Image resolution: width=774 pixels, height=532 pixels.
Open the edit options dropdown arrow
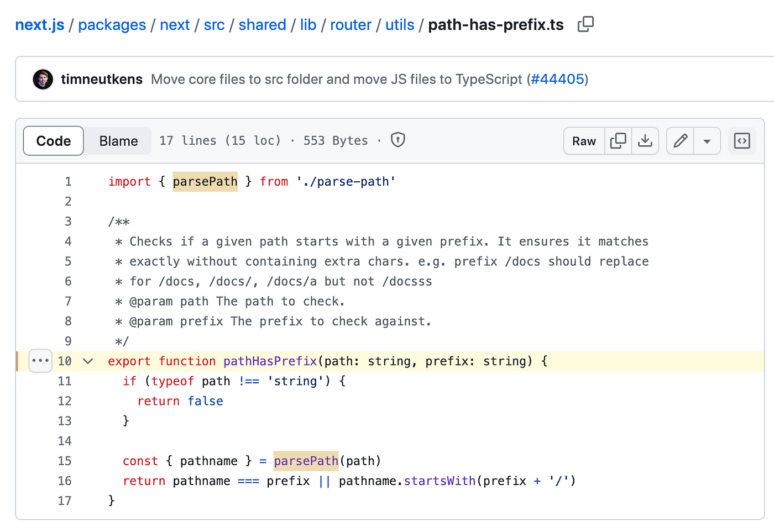click(x=707, y=141)
